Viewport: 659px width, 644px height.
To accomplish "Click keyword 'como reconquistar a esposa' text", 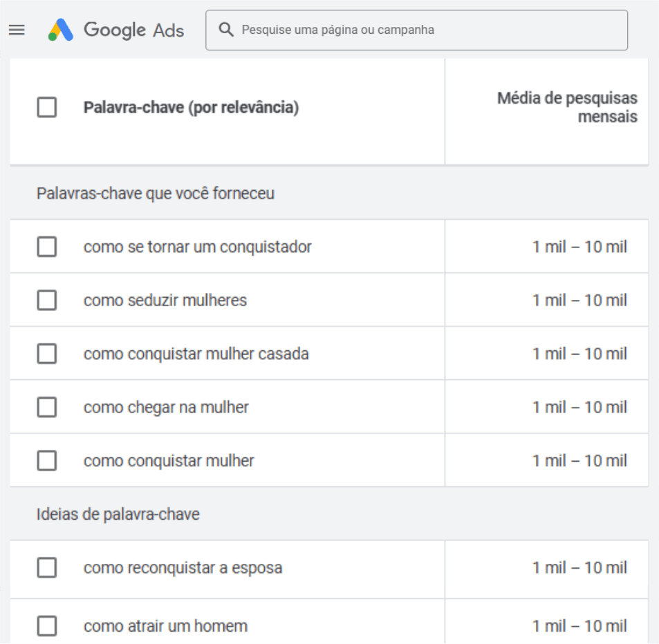I will tap(183, 568).
